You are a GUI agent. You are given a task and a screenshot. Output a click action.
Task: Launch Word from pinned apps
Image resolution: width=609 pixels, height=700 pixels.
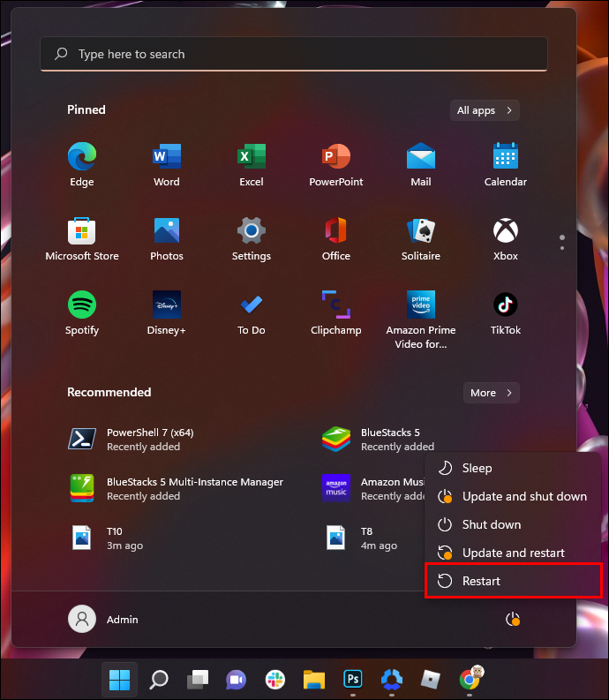[x=167, y=164]
